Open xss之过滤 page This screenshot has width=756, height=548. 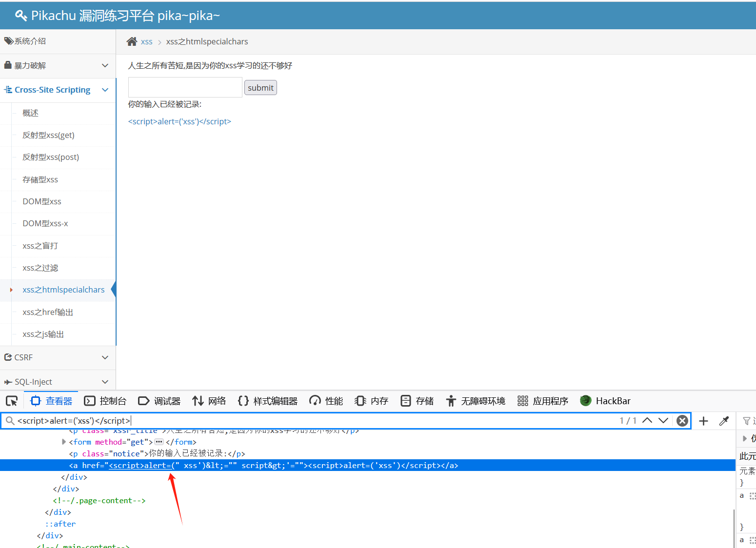[x=40, y=268]
